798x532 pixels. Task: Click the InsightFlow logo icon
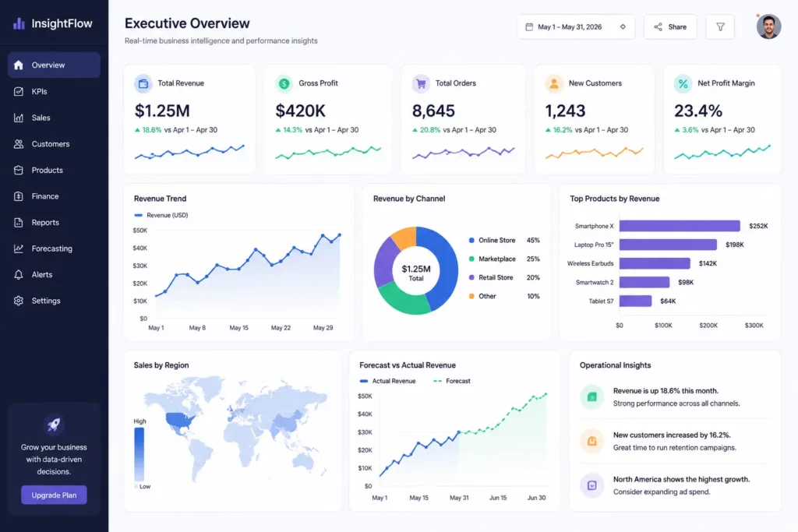pyautogui.click(x=19, y=23)
